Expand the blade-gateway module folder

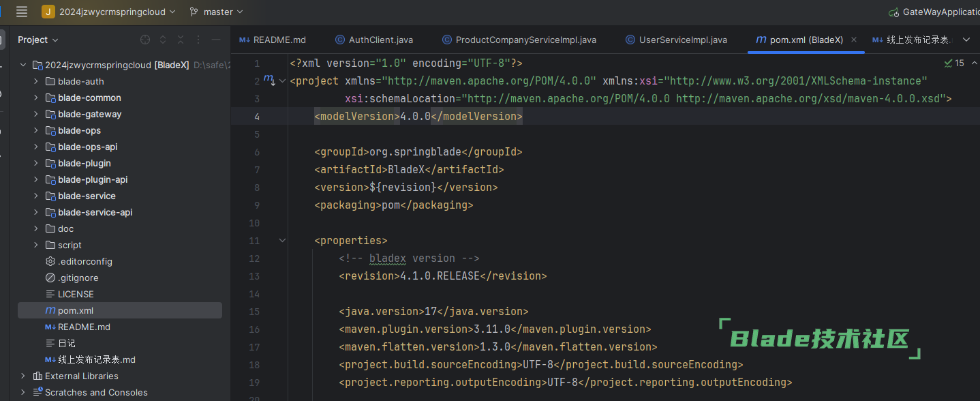coord(35,114)
